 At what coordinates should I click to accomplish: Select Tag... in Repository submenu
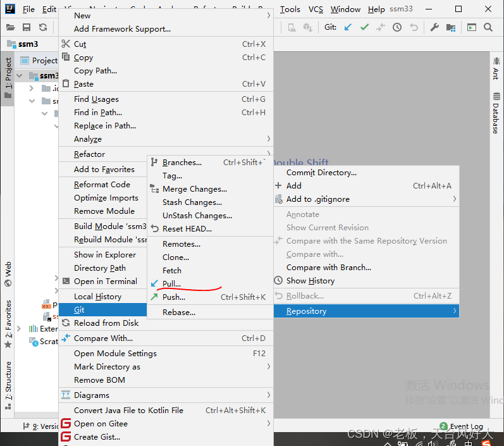click(210, 176)
